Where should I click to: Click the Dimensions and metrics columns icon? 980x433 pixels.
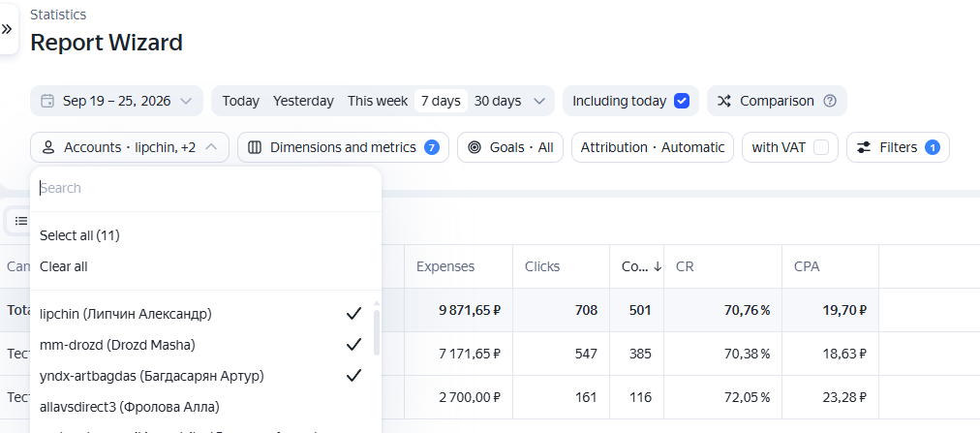(x=255, y=147)
